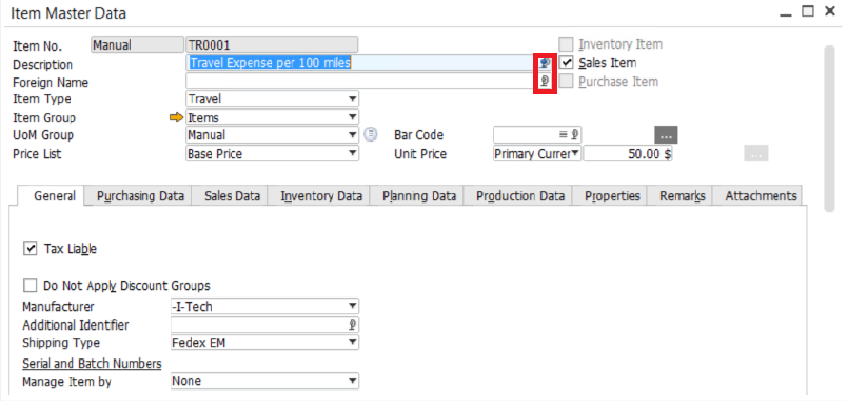Disable the Tax Liable checkbox
The height and width of the screenshot is (401, 846).
(x=30, y=248)
